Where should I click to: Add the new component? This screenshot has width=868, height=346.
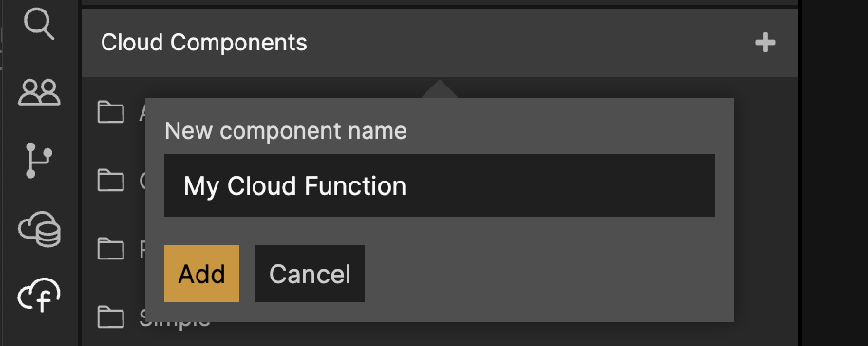tap(201, 274)
